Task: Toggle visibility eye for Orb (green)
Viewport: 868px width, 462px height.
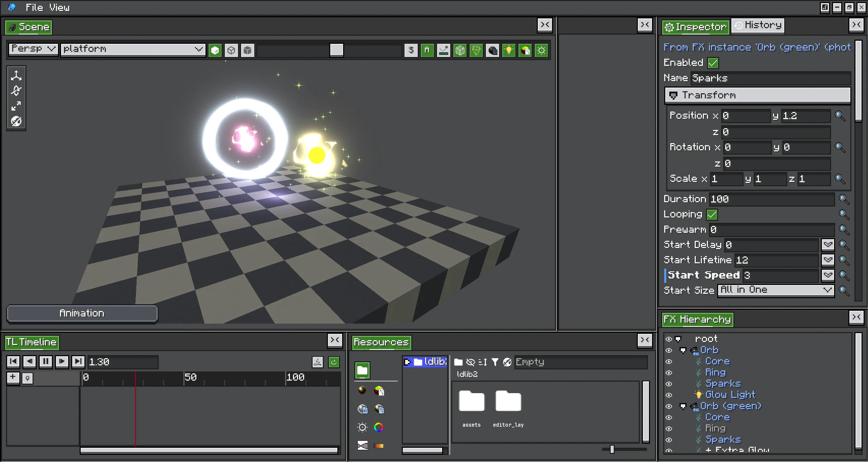Action: 669,406
